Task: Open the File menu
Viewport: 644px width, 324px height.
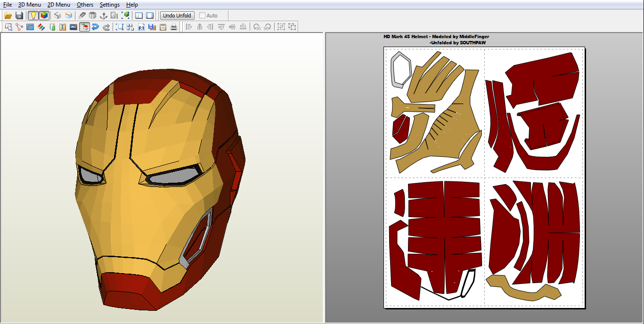Action: tap(8, 5)
